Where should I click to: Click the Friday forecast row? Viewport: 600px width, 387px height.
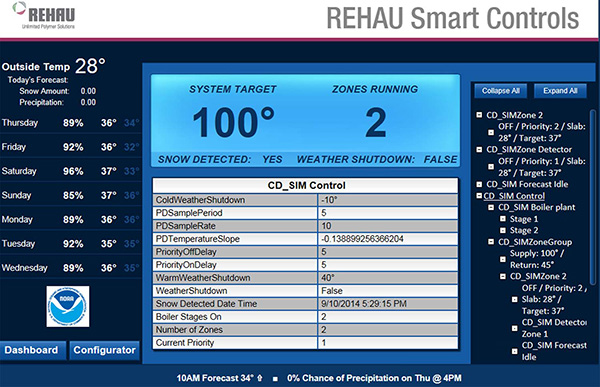click(71, 147)
